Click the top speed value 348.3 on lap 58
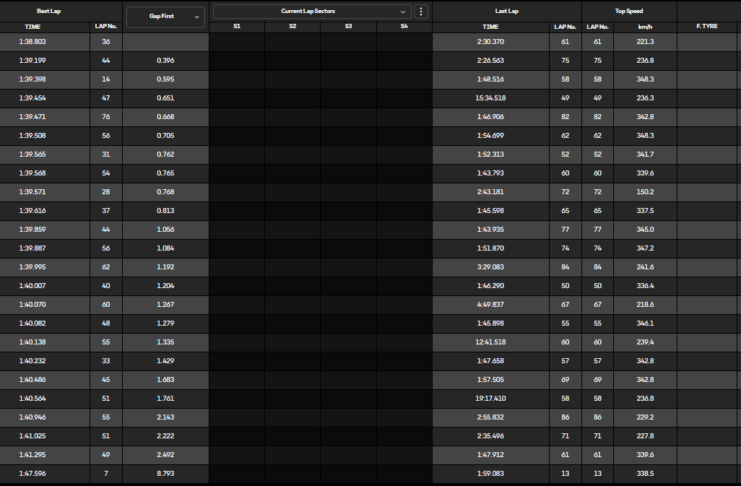 pyautogui.click(x=645, y=79)
